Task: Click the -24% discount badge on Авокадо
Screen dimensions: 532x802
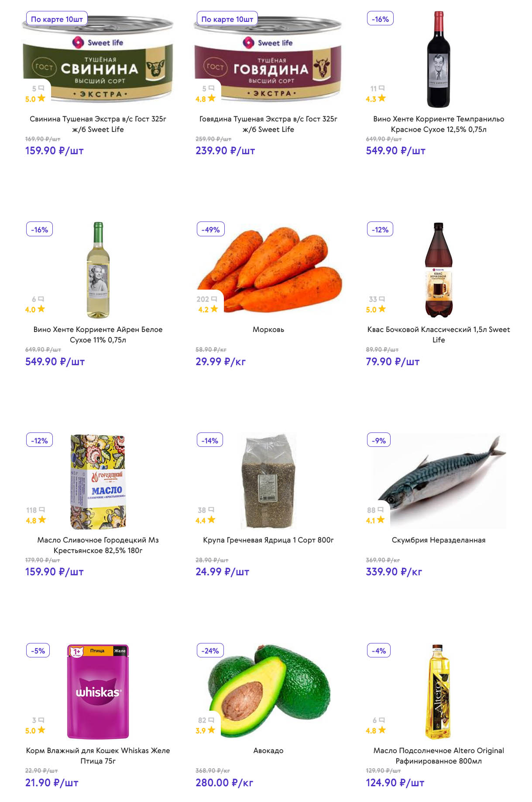Action: (x=210, y=650)
